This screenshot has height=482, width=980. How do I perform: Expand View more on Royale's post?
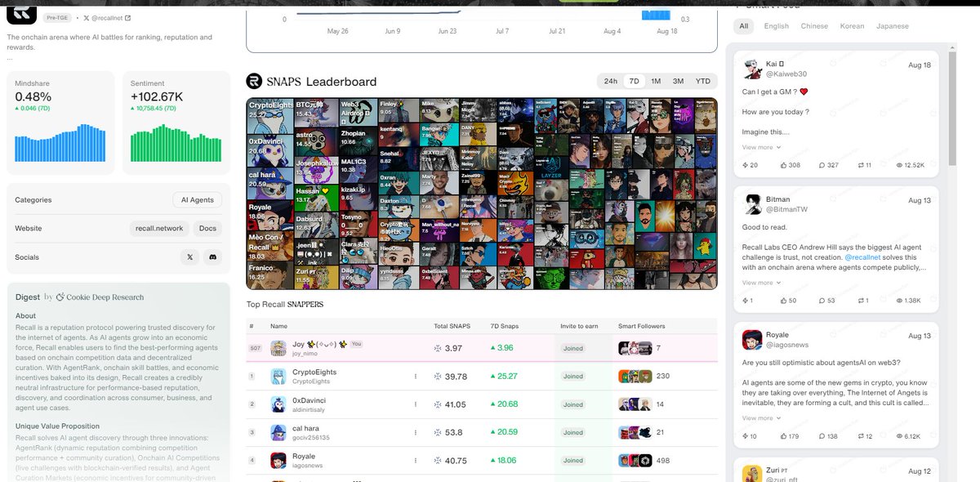pyautogui.click(x=761, y=418)
